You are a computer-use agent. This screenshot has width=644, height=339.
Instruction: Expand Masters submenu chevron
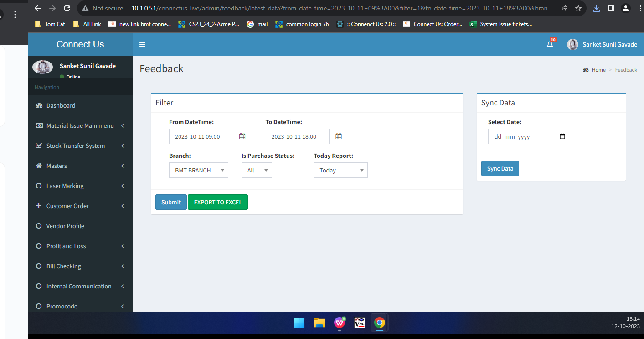pos(122,166)
